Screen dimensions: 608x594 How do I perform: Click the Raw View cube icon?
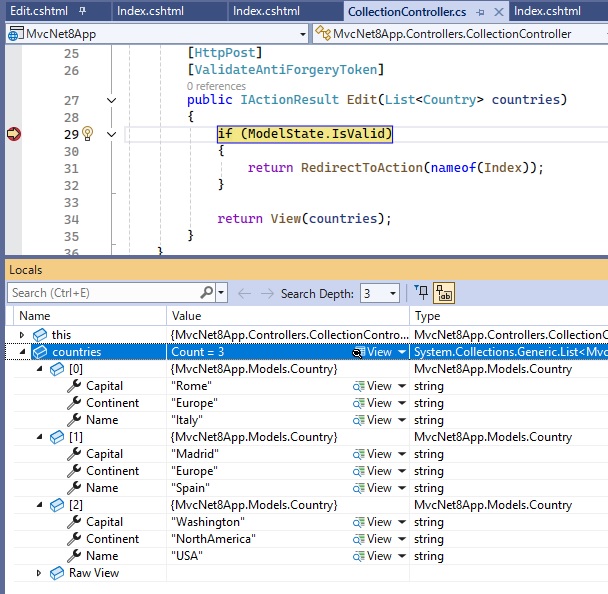(x=57, y=573)
